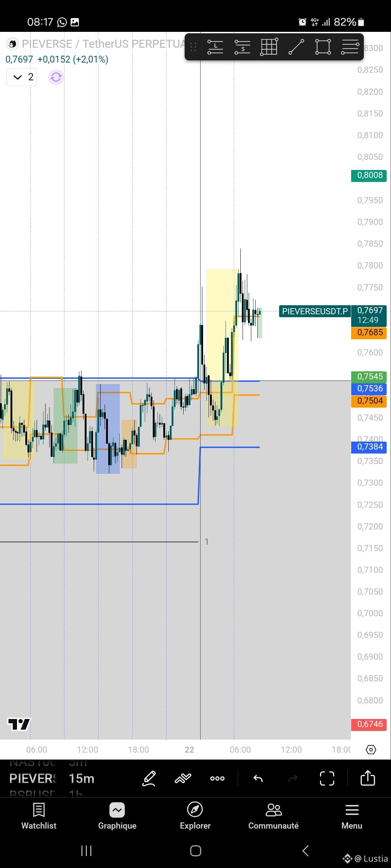Tap the PIEVERSEUSDT.P symbol label
This screenshot has width=391, height=868.
[315, 311]
